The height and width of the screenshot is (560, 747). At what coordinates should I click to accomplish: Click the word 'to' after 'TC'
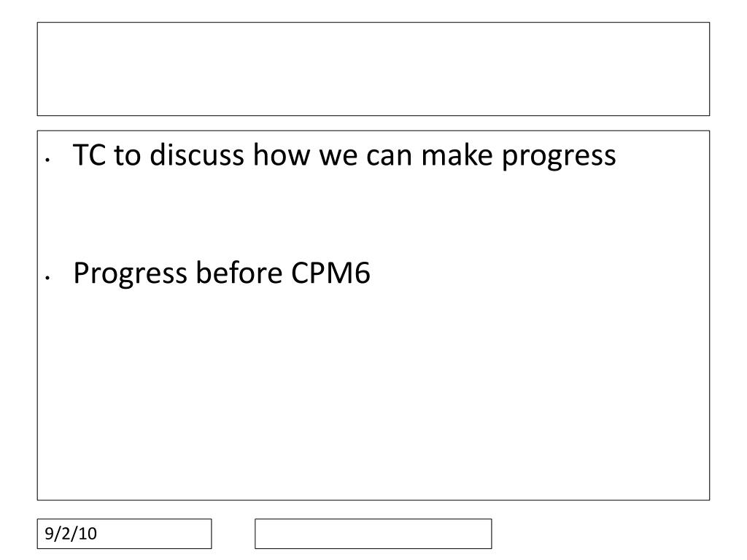pyautogui.click(x=127, y=155)
